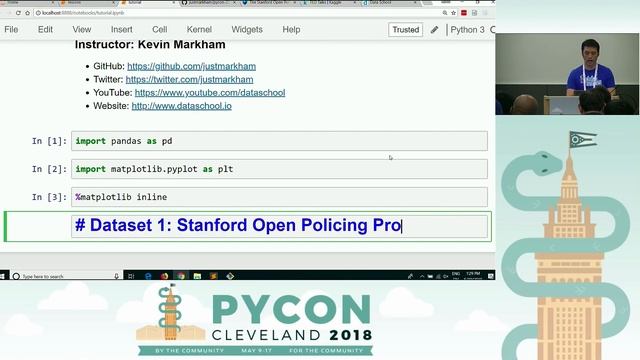Screen dimensions: 640x360
Task: Click the red browser extension icon
Action: 464,13
